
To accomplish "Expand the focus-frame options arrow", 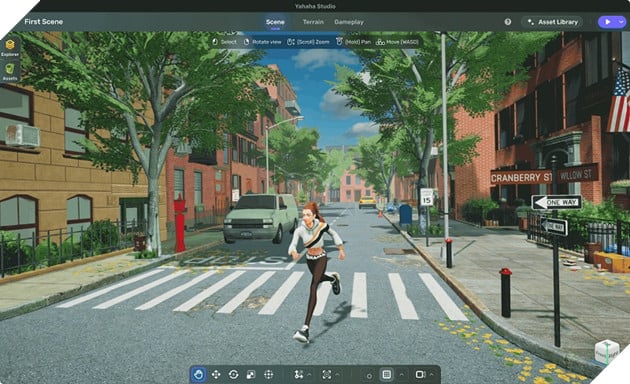I will click(338, 374).
